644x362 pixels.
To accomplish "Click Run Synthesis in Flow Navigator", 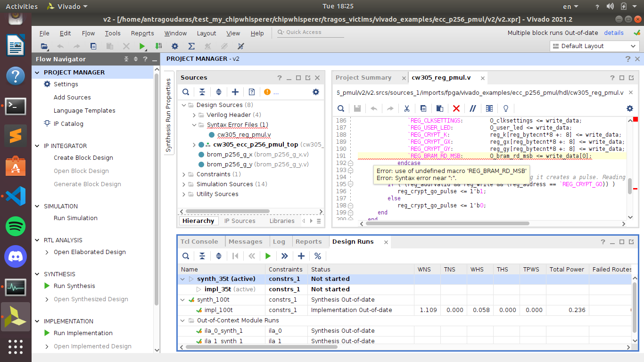I will point(74,286).
